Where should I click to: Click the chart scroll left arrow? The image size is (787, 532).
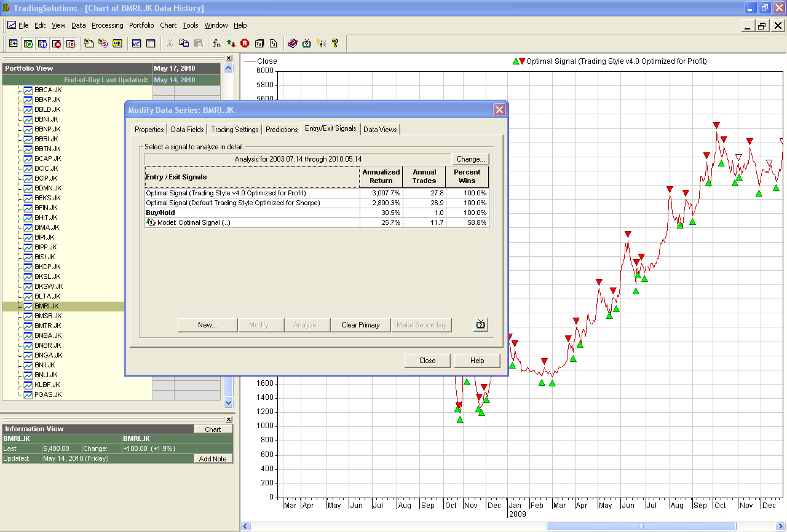point(245,526)
